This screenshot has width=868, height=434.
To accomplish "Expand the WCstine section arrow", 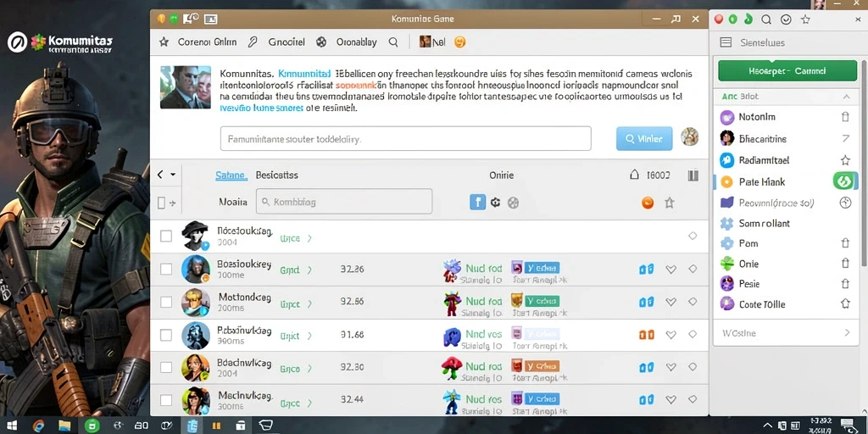I will (847, 332).
